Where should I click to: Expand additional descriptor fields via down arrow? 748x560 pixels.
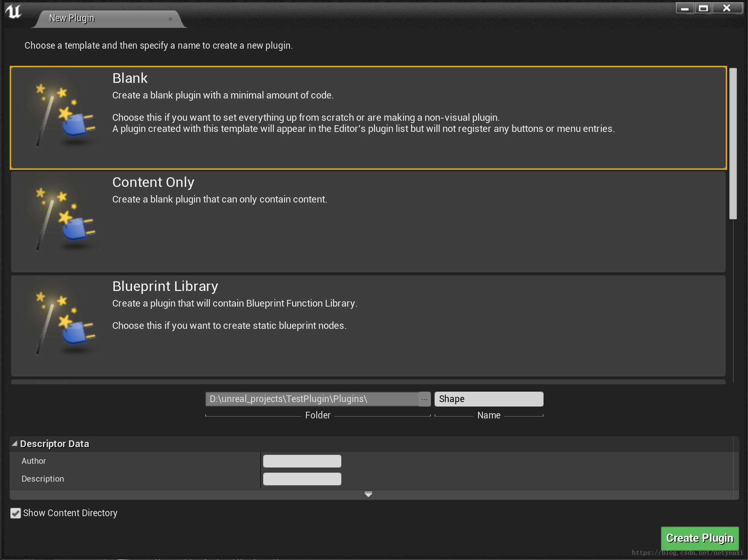[368, 494]
